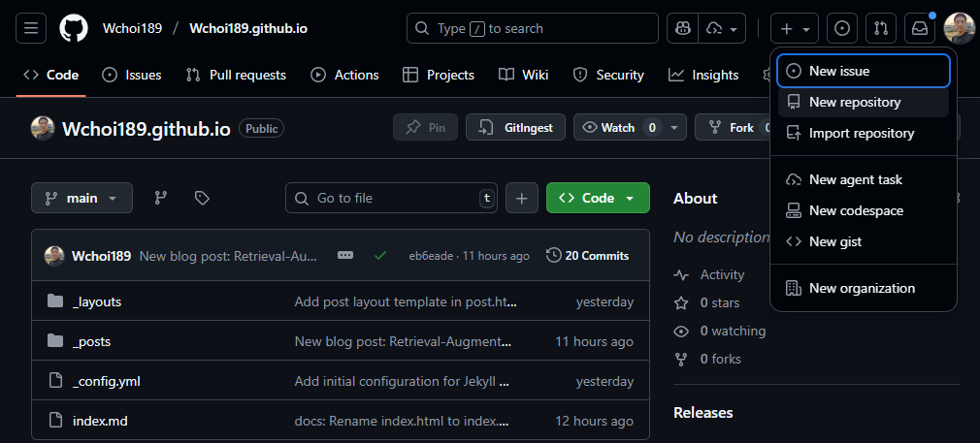Open the Projects tab
980x443 pixels.
click(x=439, y=75)
